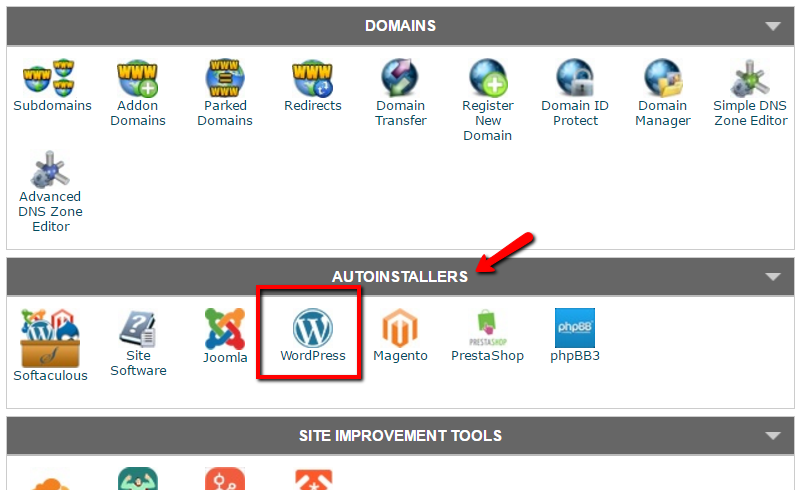Open the Domain ID Protect padlock icon
The height and width of the screenshot is (490, 803).
(x=575, y=78)
